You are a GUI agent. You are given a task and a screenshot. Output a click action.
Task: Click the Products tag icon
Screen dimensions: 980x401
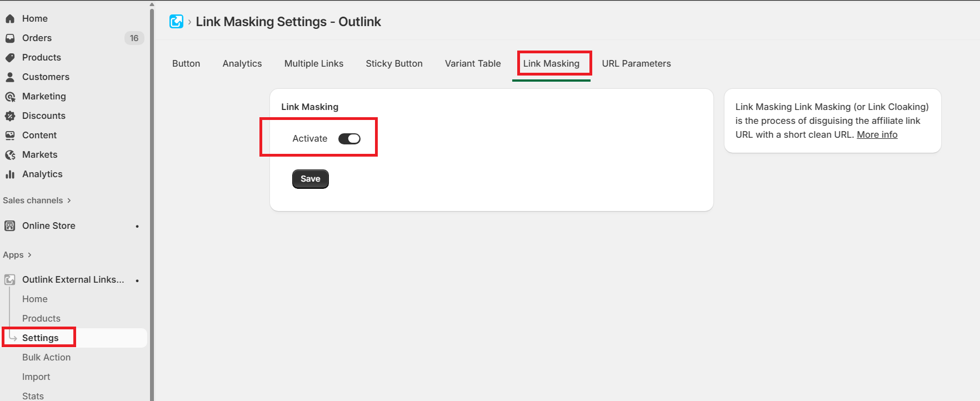[10, 57]
